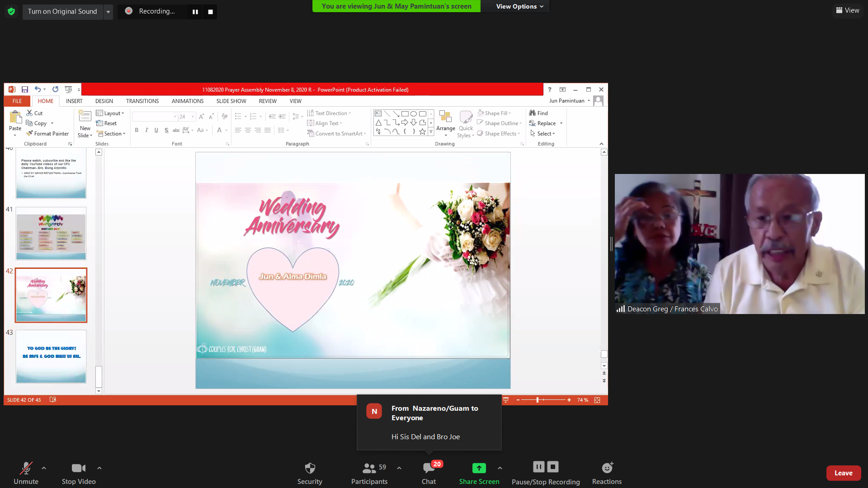Image resolution: width=868 pixels, height=488 pixels.
Task: Pause the Zoom recording in top bar
Action: point(195,12)
